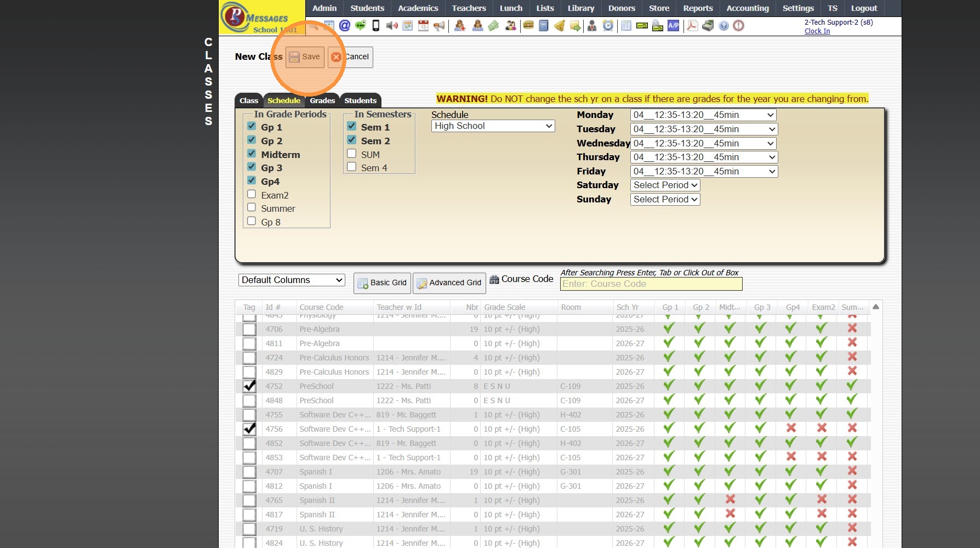Open the Academics menu

(418, 8)
